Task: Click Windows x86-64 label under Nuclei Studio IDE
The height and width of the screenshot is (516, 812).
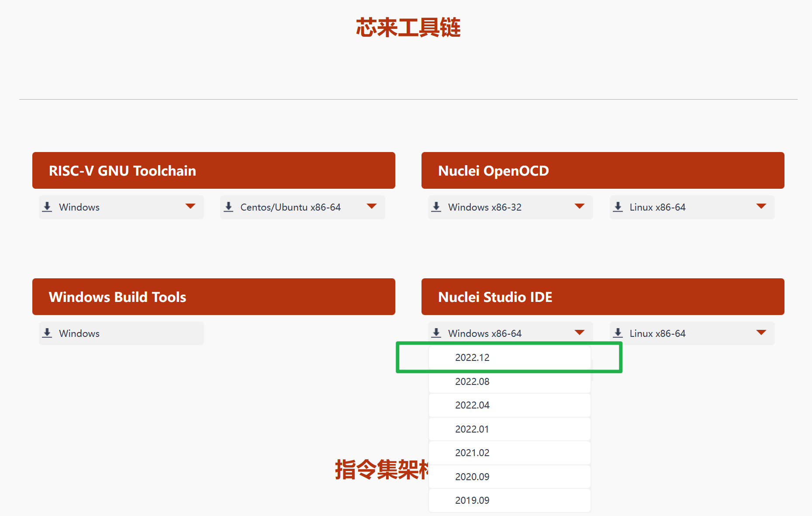Action: (x=485, y=333)
